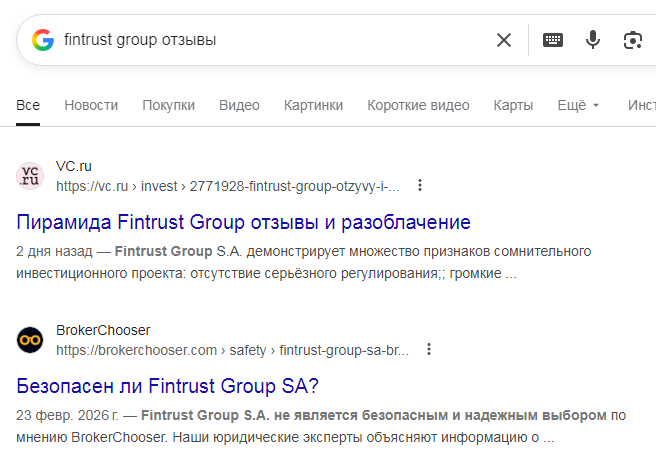Open three-dot menu for BrokerChooser result
Image resolution: width=656 pixels, height=467 pixels.
[429, 350]
